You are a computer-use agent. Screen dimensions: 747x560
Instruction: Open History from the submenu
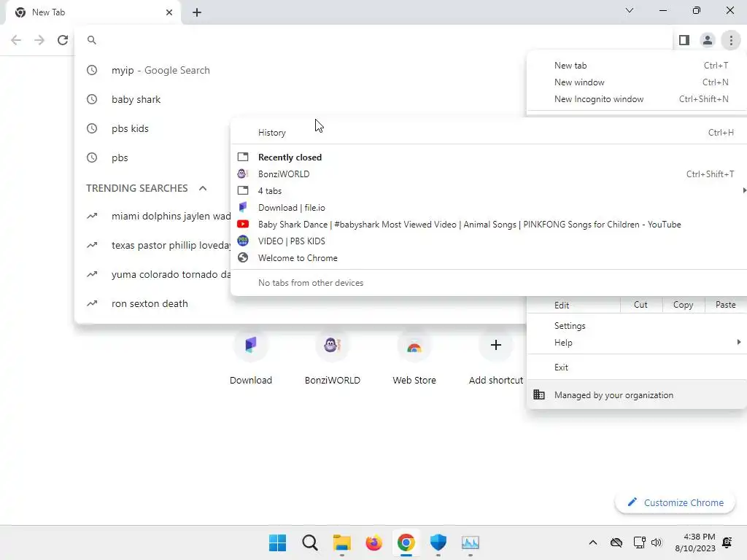(489, 133)
